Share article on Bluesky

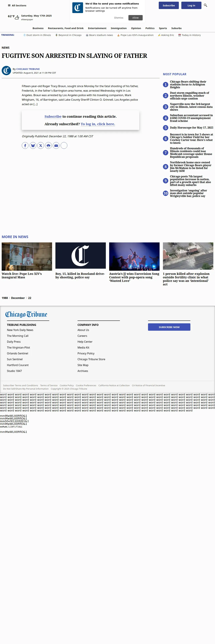point(33,145)
